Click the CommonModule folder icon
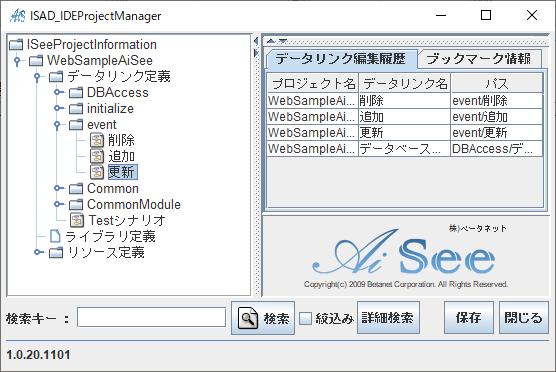556x372 pixels. [76, 205]
